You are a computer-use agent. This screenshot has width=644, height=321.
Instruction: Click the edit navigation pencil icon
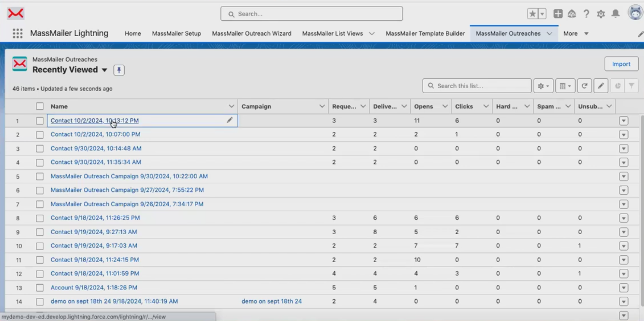pyautogui.click(x=640, y=34)
